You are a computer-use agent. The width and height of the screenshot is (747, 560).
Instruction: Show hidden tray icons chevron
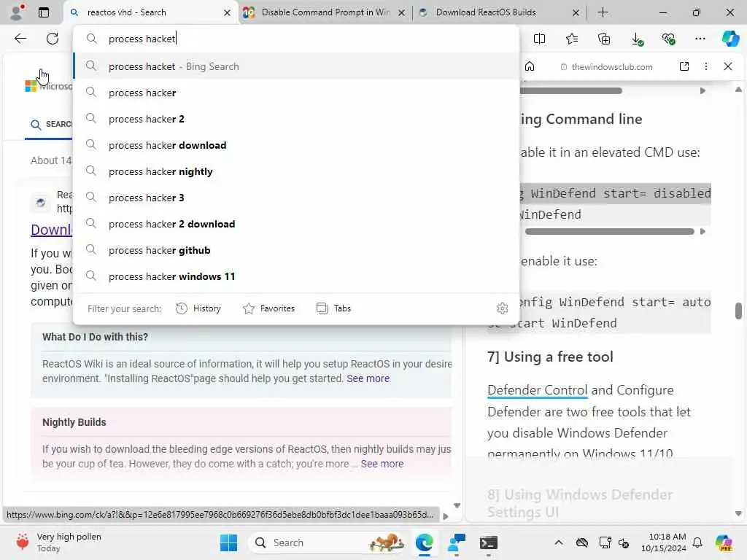pos(559,542)
